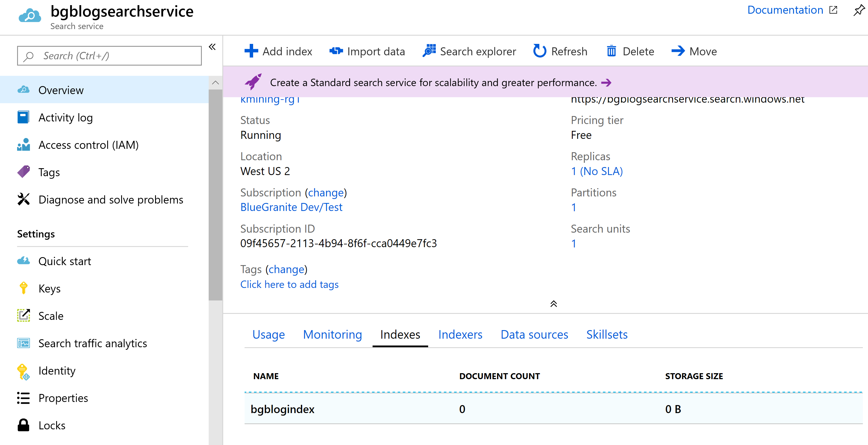The height and width of the screenshot is (445, 868).
Task: Click the Locks padlock icon
Action: pos(23,425)
